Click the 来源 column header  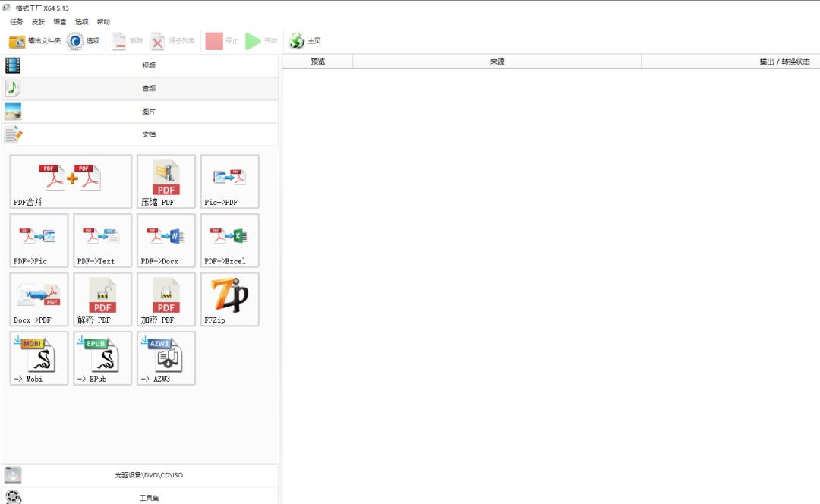pos(497,61)
